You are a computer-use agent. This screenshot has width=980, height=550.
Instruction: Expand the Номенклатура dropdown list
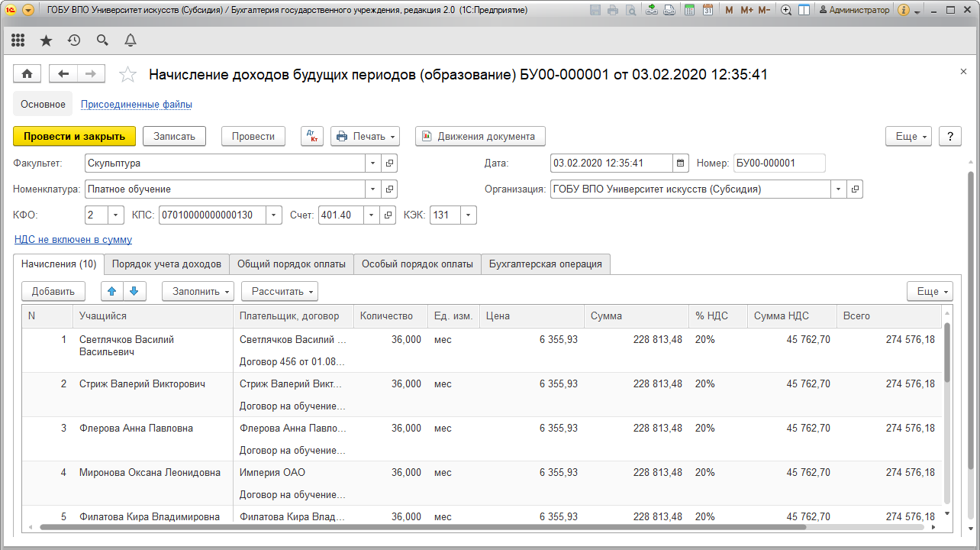[x=373, y=189]
